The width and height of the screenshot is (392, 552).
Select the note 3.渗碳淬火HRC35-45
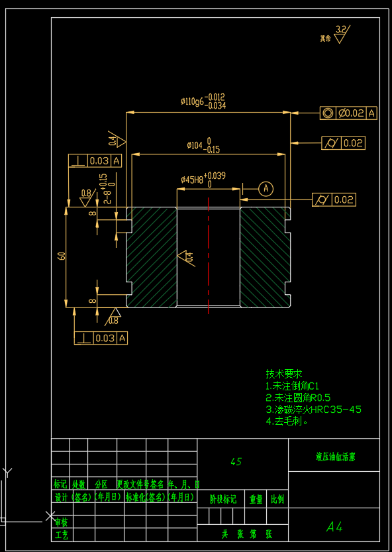tap(313, 410)
